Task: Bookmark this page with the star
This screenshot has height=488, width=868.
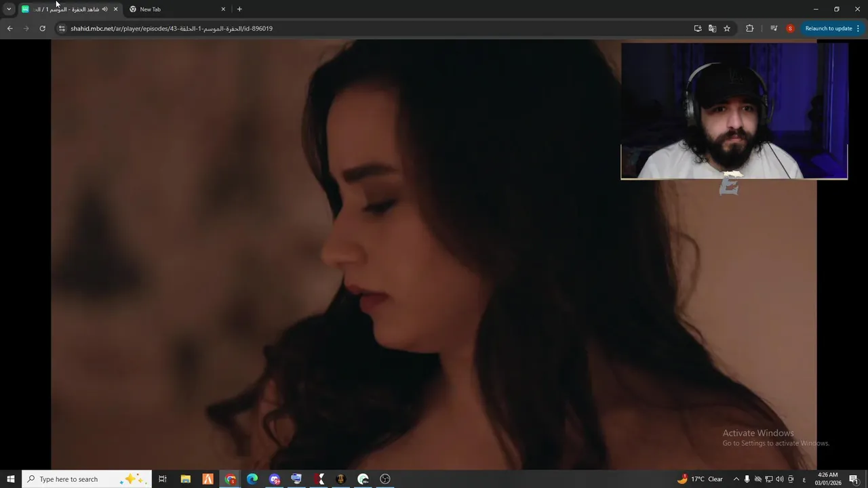Action: 727,28
